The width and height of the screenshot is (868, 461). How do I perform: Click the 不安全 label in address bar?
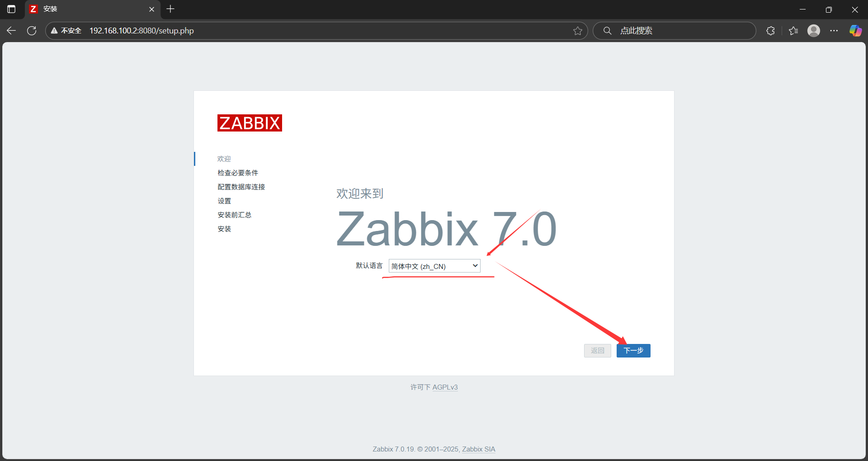[71, 31]
